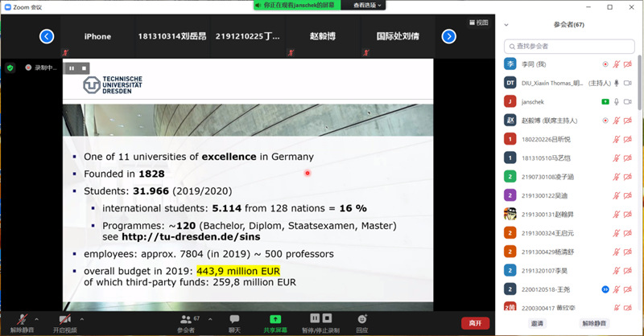The height and width of the screenshot is (336, 644).
Task: Click the participant search field
Action: coord(568,46)
